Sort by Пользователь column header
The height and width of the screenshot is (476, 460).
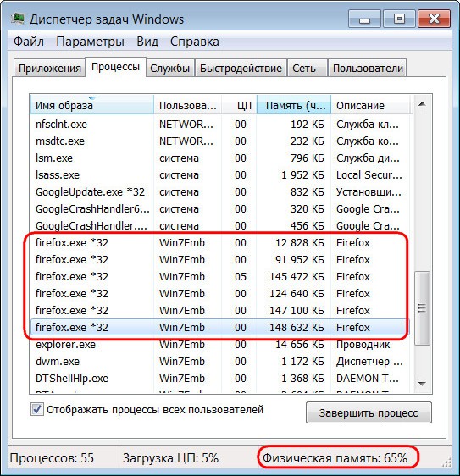coord(188,105)
